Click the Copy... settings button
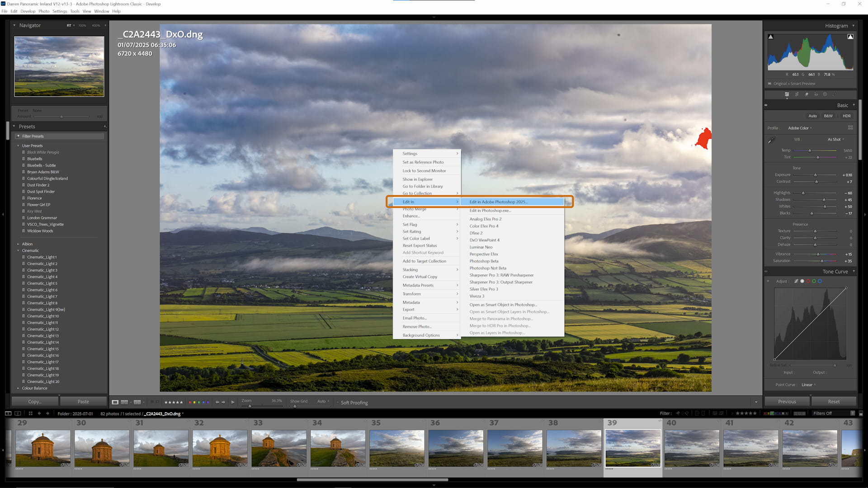This screenshot has width=868, height=488. [x=35, y=402]
